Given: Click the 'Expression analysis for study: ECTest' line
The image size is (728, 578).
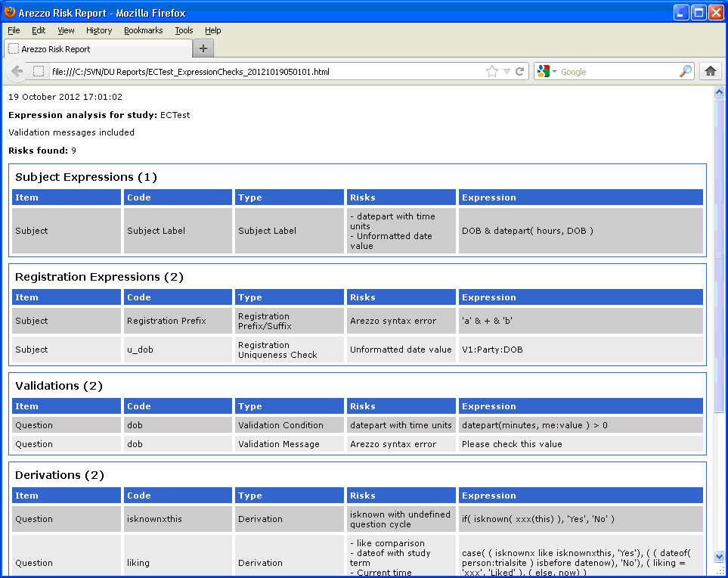Looking at the screenshot, I should pyautogui.click(x=99, y=115).
